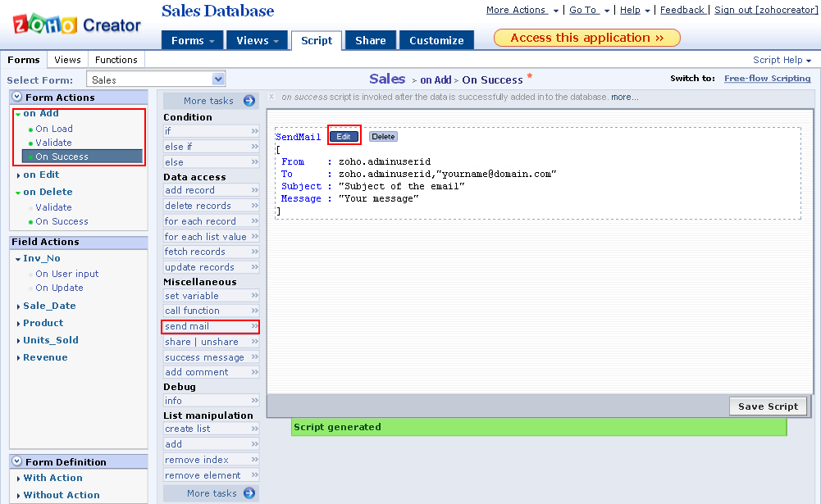Click Edit button for SendMail
The height and width of the screenshot is (504, 821).
click(344, 137)
